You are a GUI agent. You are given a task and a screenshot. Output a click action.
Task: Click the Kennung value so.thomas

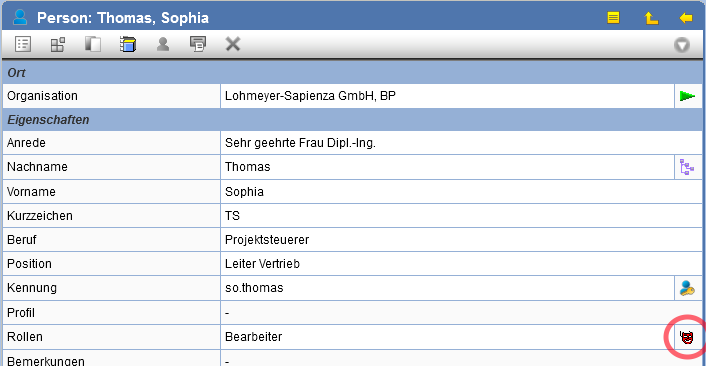[254, 288]
